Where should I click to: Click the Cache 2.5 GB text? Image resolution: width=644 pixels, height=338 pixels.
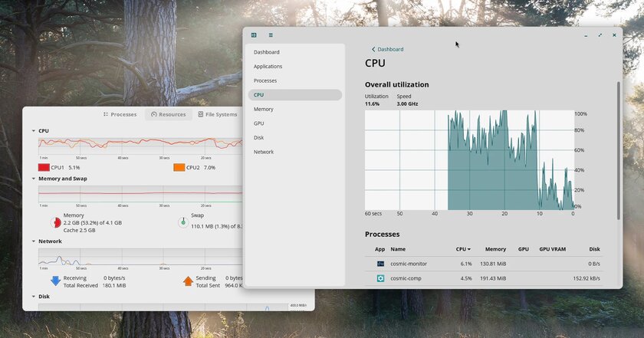pos(79,231)
